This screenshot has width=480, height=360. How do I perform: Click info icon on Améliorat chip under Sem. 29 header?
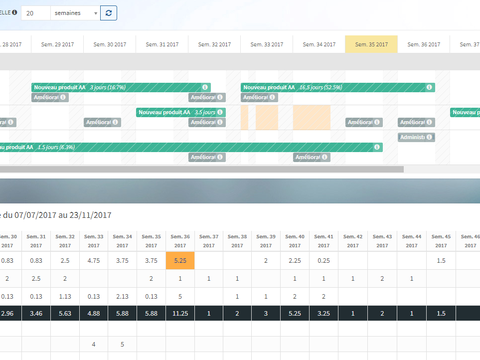click(63, 97)
